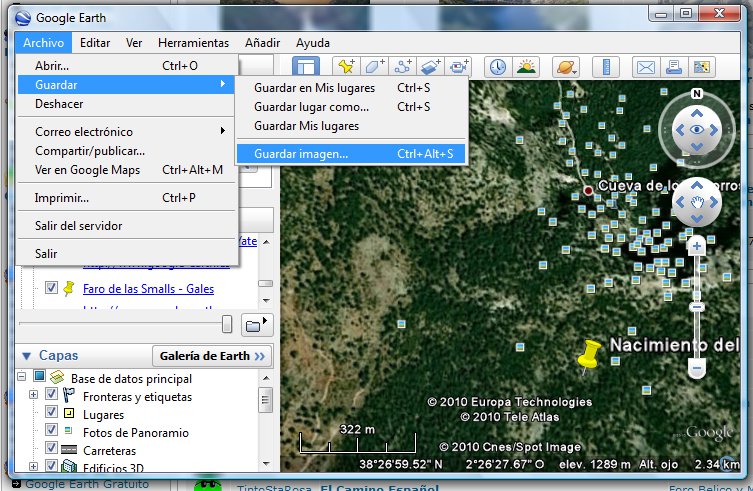Open the planet selector dropdown

(x=565, y=67)
